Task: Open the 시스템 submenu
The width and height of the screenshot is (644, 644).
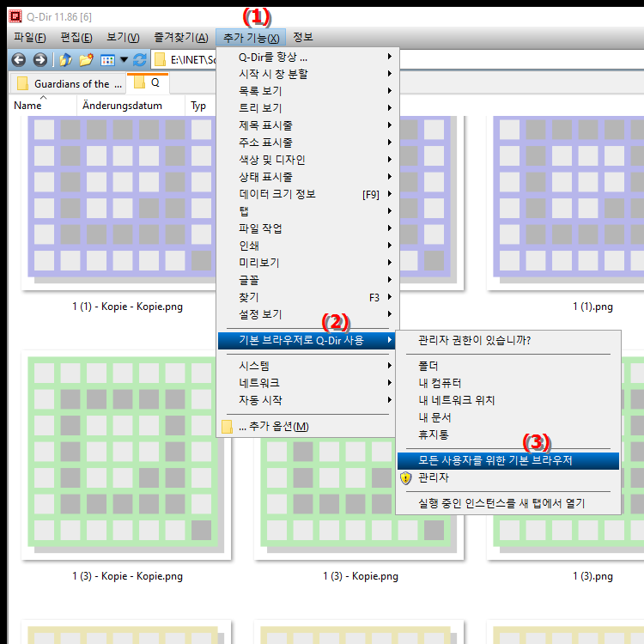Action: (307, 366)
